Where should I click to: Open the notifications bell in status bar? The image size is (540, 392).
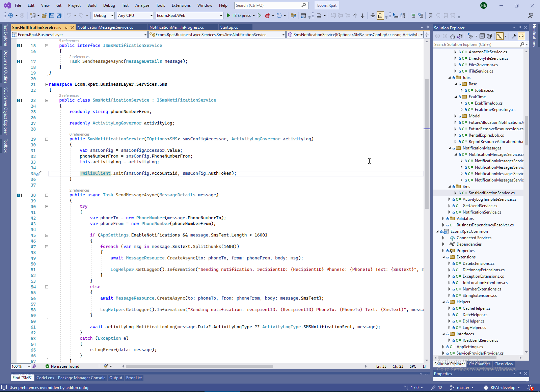(530, 388)
